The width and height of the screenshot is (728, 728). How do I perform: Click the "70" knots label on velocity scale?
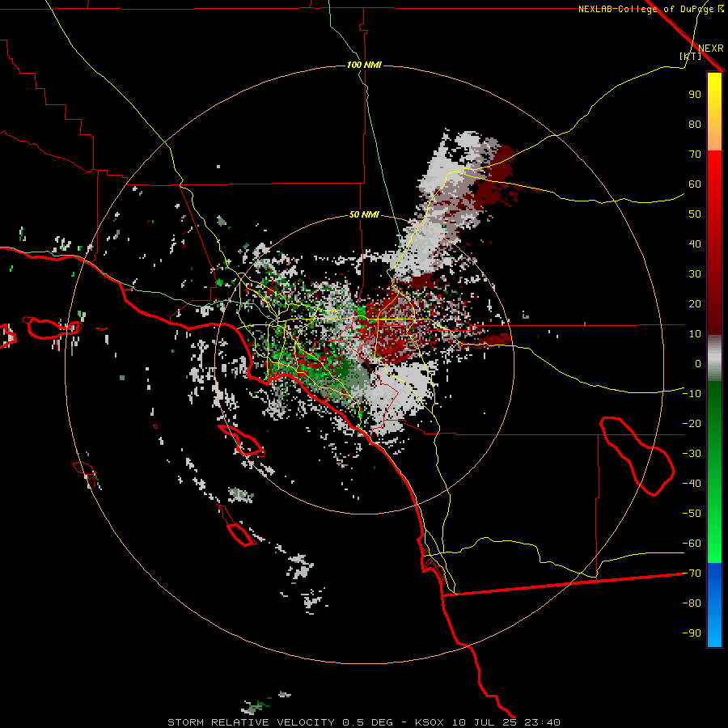tap(695, 154)
